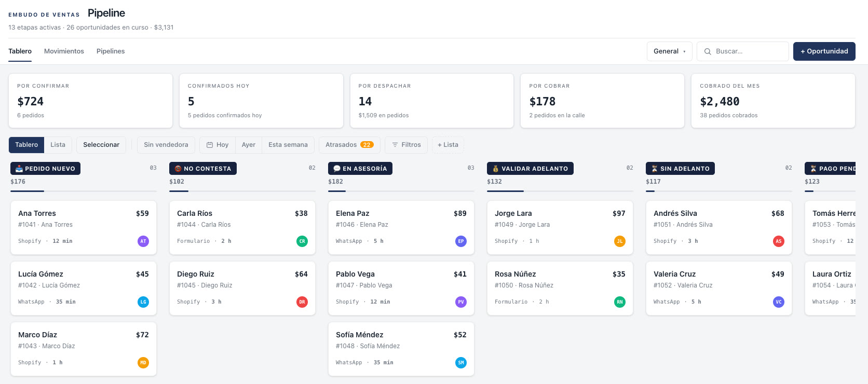The height and width of the screenshot is (384, 868).
Task: Filter orders by Esta semana
Action: [288, 145]
